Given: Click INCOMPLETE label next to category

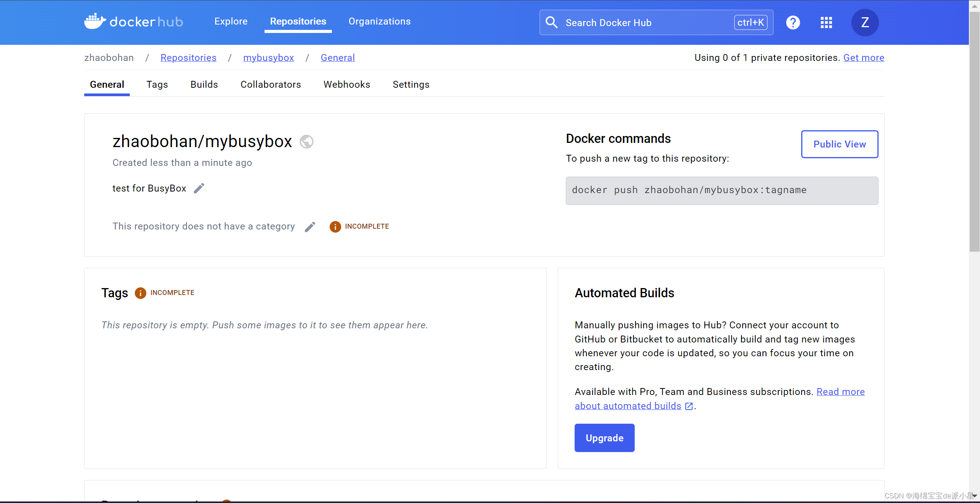Looking at the screenshot, I should [x=367, y=226].
